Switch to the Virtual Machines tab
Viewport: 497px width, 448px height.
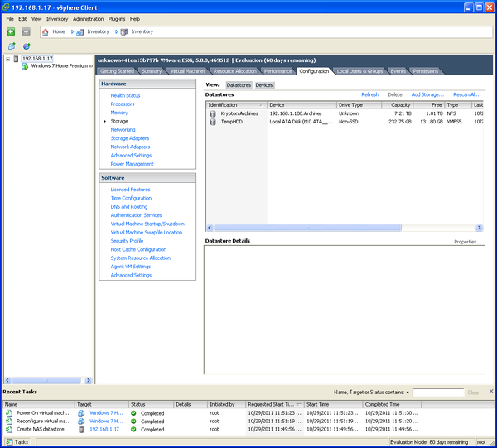(x=188, y=71)
